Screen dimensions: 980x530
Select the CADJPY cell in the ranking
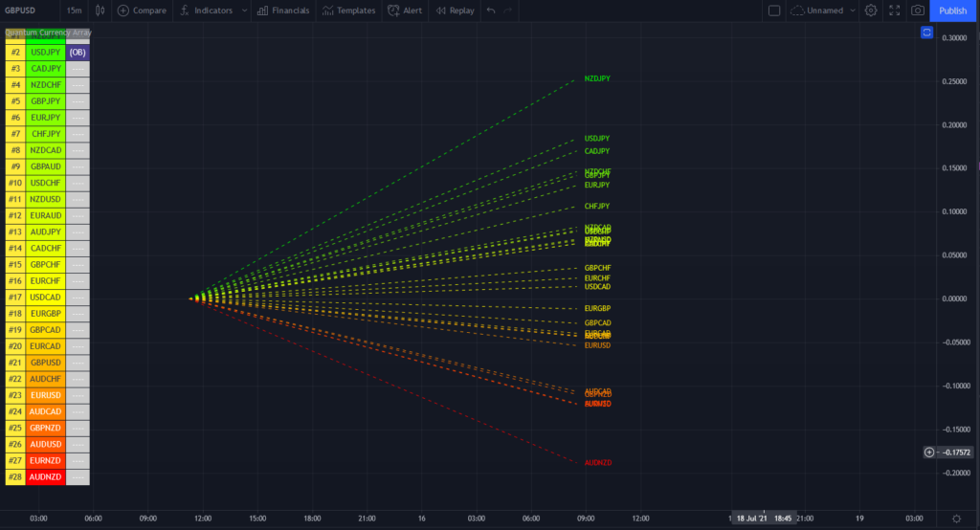[x=46, y=69]
